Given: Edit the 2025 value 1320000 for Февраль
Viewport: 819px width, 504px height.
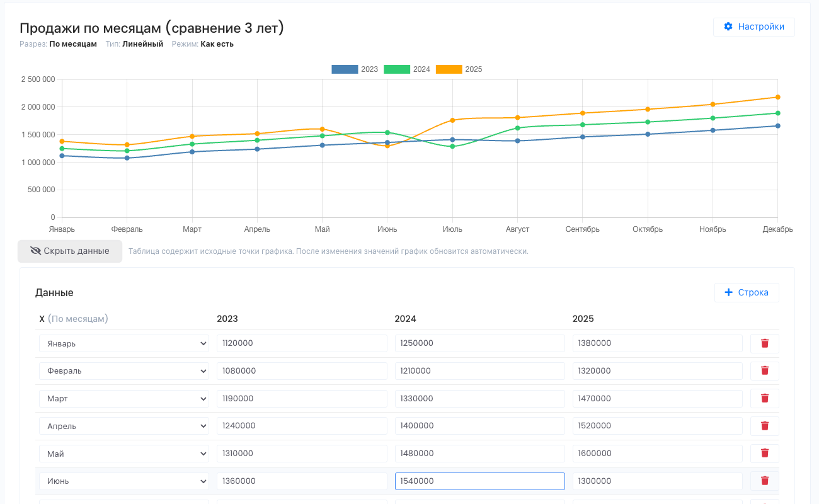Looking at the screenshot, I should click(x=658, y=371).
